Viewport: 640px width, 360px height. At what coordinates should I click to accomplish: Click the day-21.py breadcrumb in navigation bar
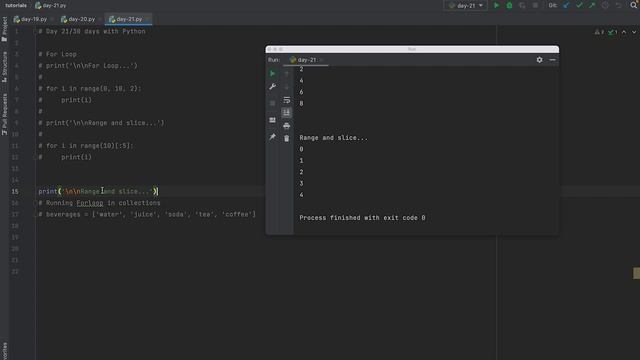click(x=51, y=5)
